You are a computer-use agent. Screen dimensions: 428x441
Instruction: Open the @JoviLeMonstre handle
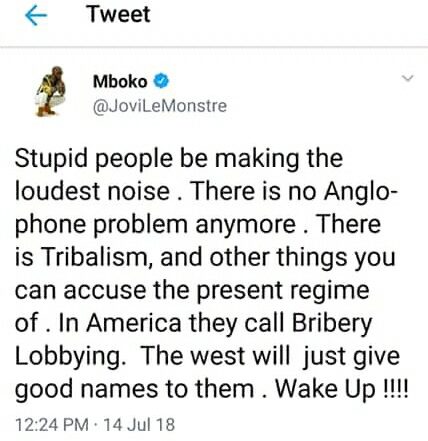pos(160,106)
